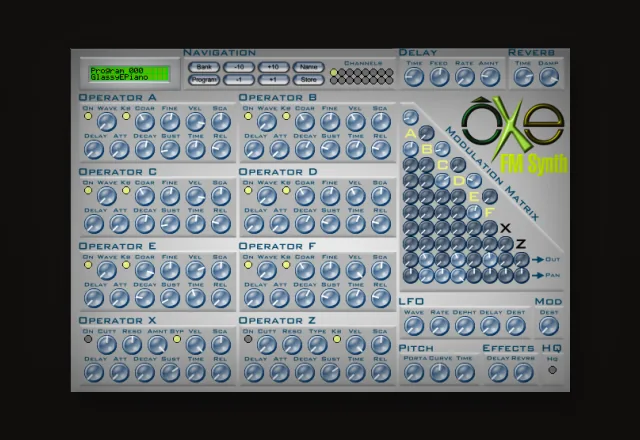Click the Delay Feed knob
Screen dimensions: 640x440
pos(439,77)
